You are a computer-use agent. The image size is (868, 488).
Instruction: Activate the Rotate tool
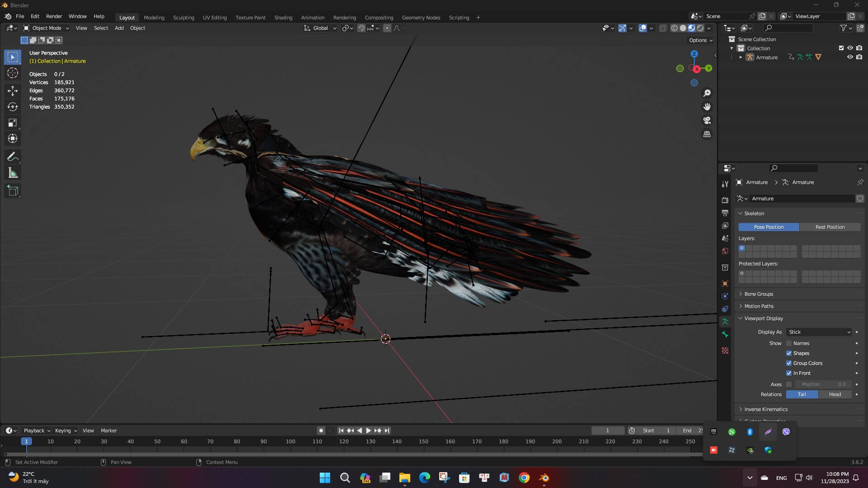13,107
